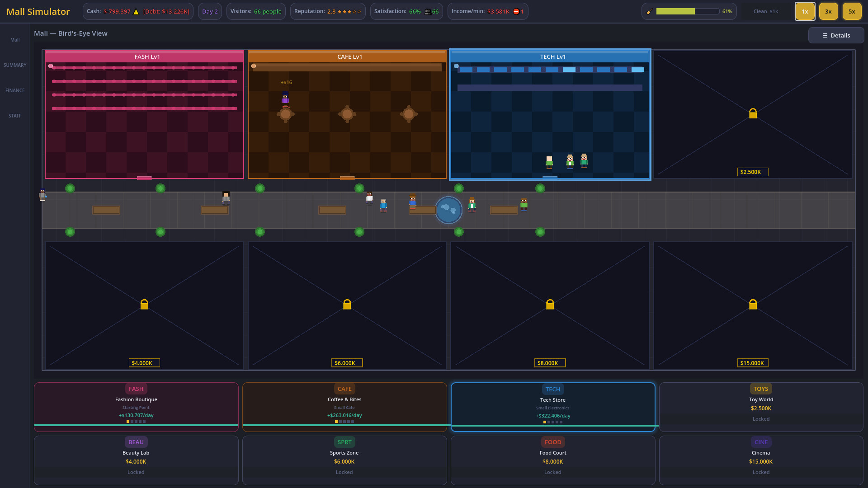Open the FINANCE sidebar tab
The width and height of the screenshot is (868, 488).
click(15, 91)
